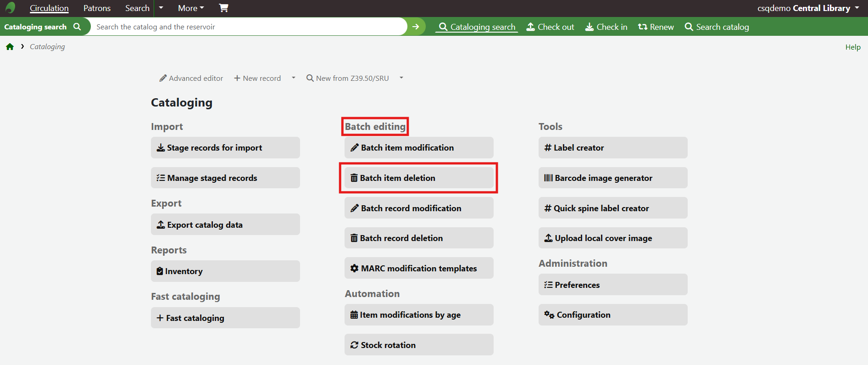Screen dimensions: 868x365
Task: Focus the catalog search input field
Action: click(x=248, y=27)
